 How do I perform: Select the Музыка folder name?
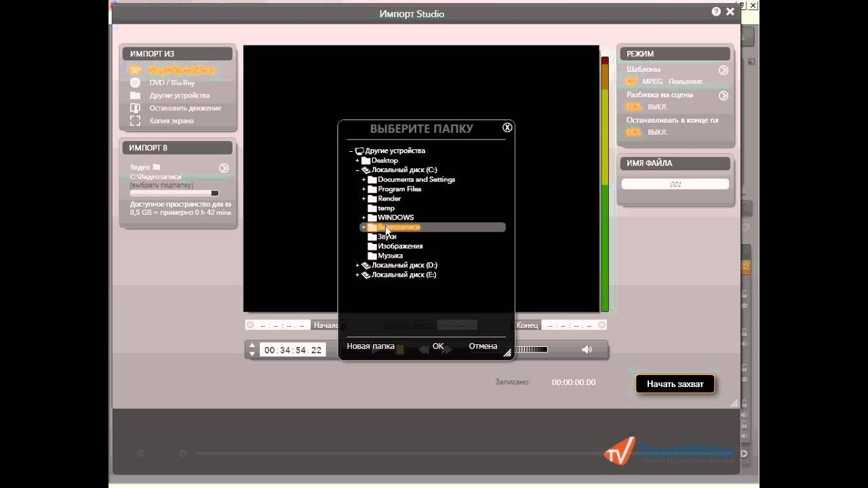pyautogui.click(x=390, y=256)
